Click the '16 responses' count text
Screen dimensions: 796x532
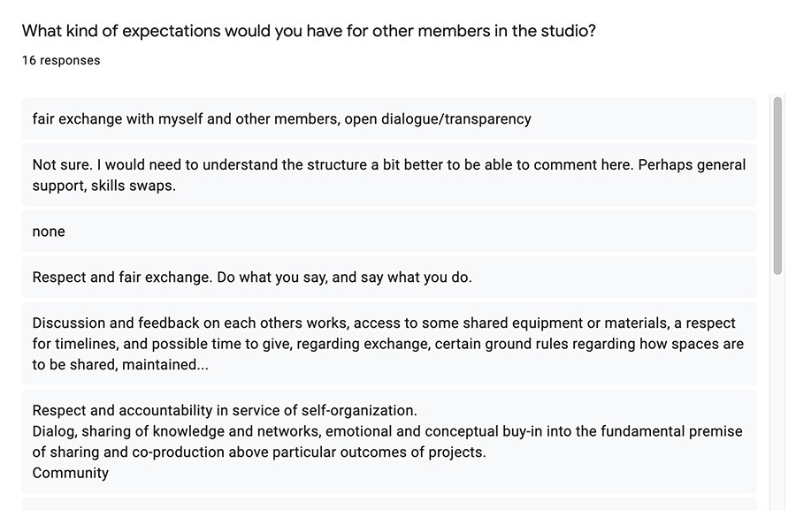click(61, 60)
